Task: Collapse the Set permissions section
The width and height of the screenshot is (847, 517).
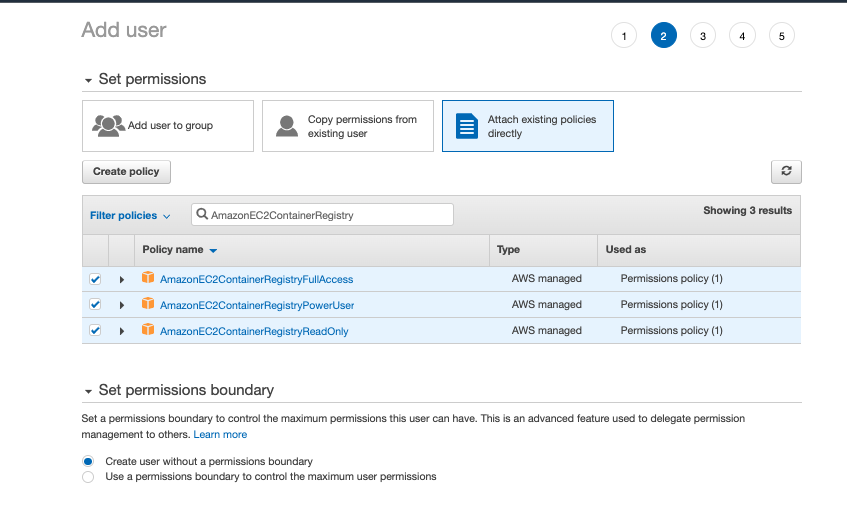Action: click(88, 80)
